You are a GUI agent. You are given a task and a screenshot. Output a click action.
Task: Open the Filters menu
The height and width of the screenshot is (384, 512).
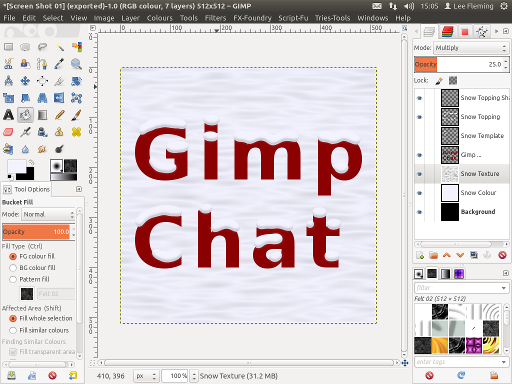[215, 18]
